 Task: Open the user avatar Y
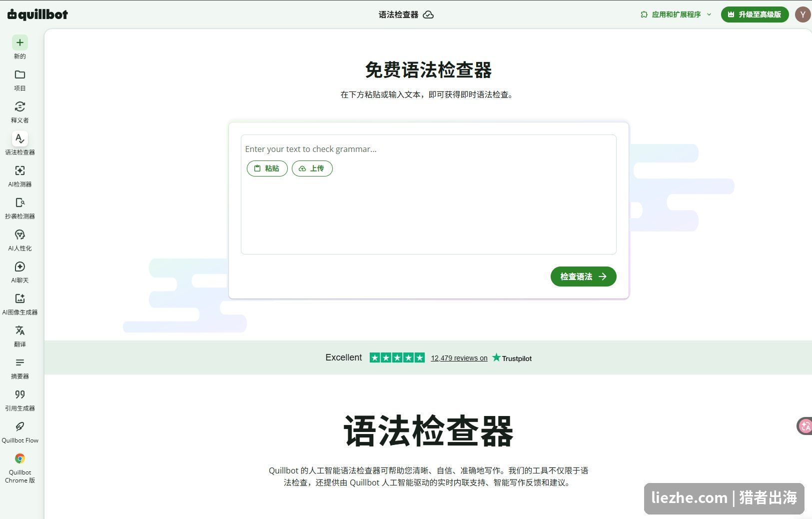click(x=803, y=14)
